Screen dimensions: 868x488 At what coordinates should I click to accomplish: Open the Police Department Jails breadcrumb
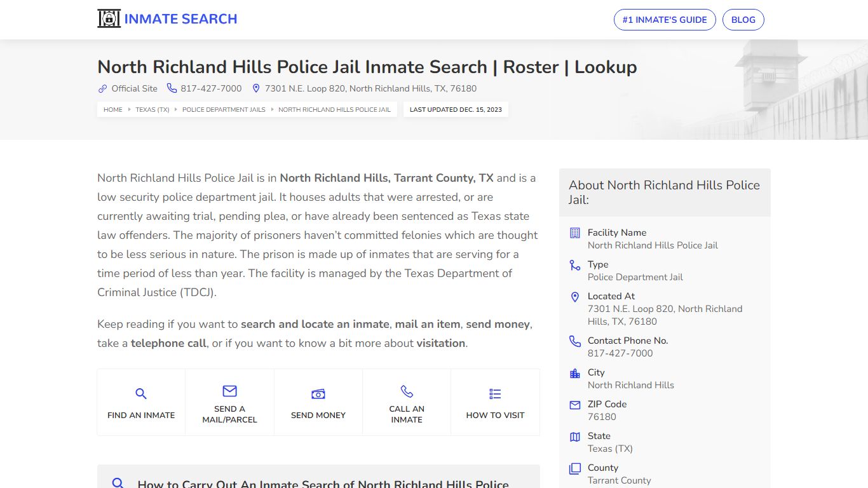click(224, 109)
